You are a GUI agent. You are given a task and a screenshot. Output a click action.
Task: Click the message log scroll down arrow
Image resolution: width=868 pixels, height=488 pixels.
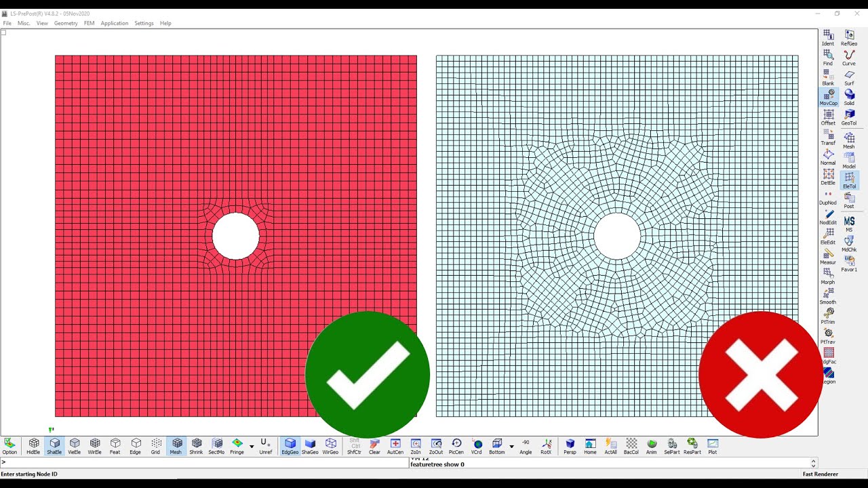[x=814, y=466]
